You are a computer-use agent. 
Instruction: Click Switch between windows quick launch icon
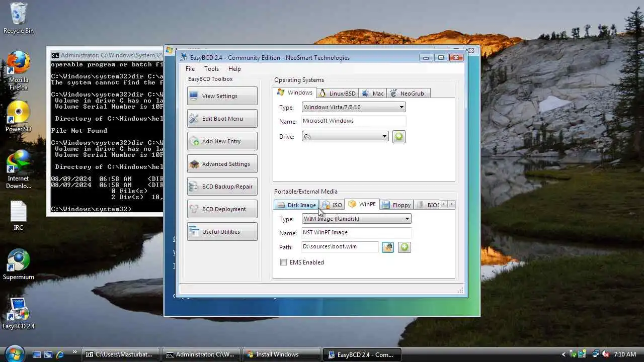pyautogui.click(x=48, y=354)
